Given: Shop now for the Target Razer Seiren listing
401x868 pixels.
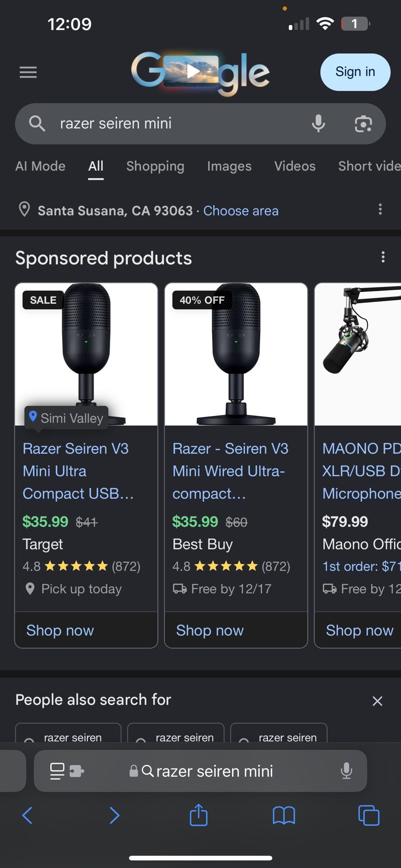Looking at the screenshot, I should (x=60, y=630).
